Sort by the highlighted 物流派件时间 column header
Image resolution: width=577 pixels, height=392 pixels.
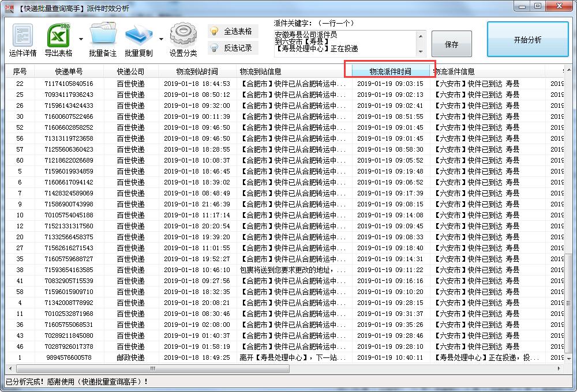coord(390,71)
